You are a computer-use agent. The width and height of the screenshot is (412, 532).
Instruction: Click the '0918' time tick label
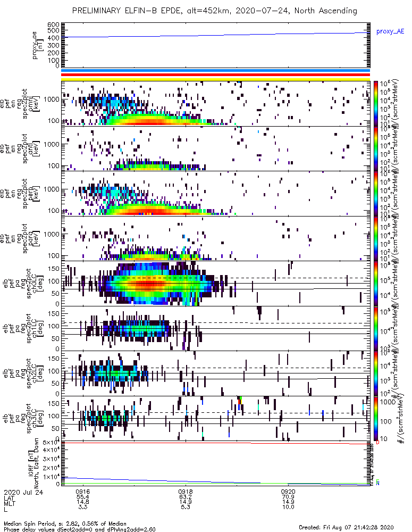(186, 491)
